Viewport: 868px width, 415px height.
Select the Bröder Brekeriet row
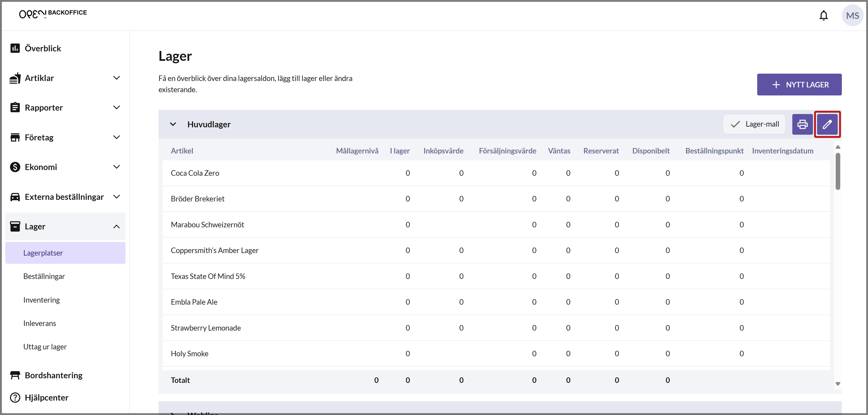(496, 199)
